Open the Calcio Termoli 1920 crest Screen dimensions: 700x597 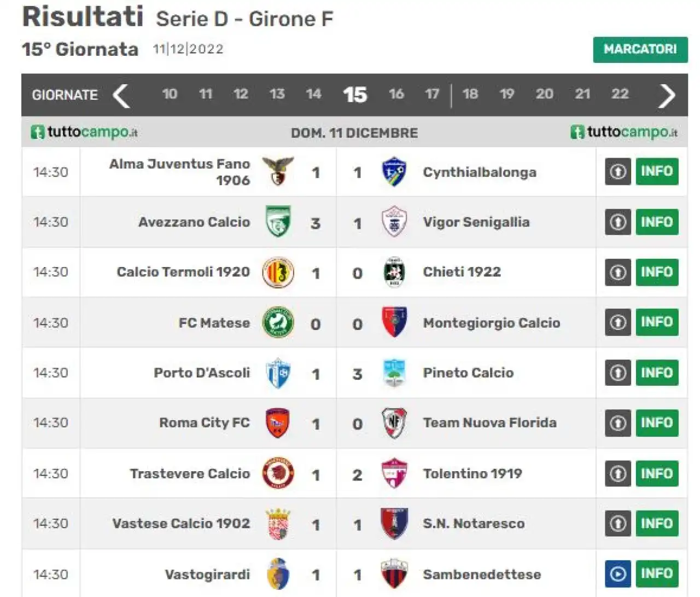point(278,272)
